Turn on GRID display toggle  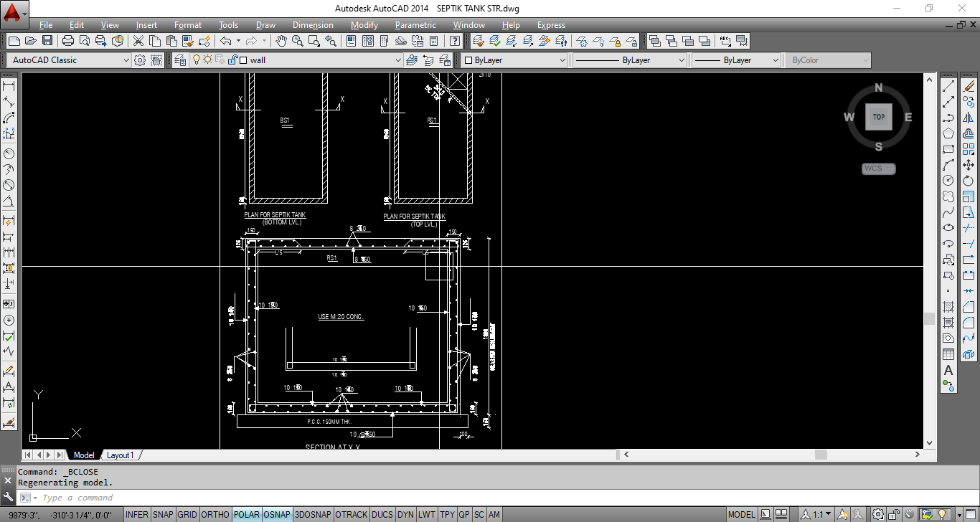click(x=187, y=515)
